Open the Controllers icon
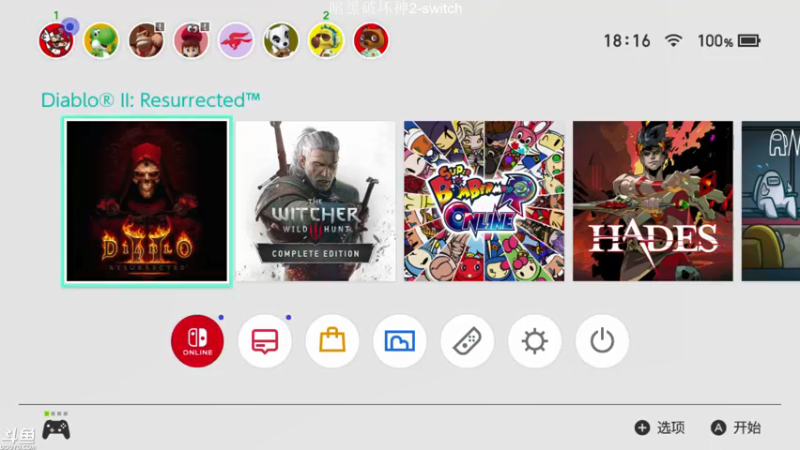800x450 pixels. click(467, 341)
